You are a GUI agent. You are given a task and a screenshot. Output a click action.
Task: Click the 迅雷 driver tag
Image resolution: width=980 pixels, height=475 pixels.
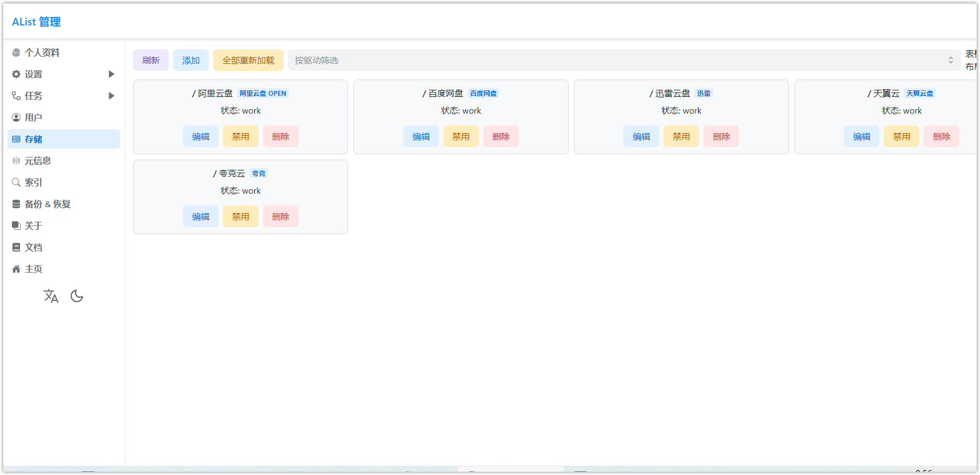704,94
